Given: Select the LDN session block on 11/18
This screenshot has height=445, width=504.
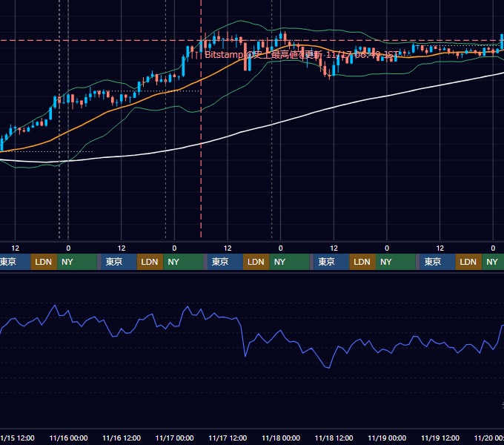Looking at the screenshot, I should pyautogui.click(x=362, y=262).
